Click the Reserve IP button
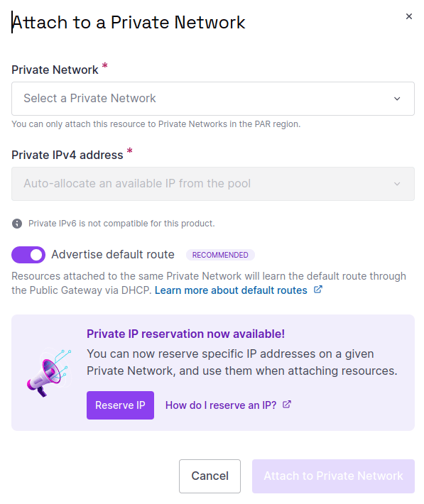This screenshot has height=504, width=424. 120,405
